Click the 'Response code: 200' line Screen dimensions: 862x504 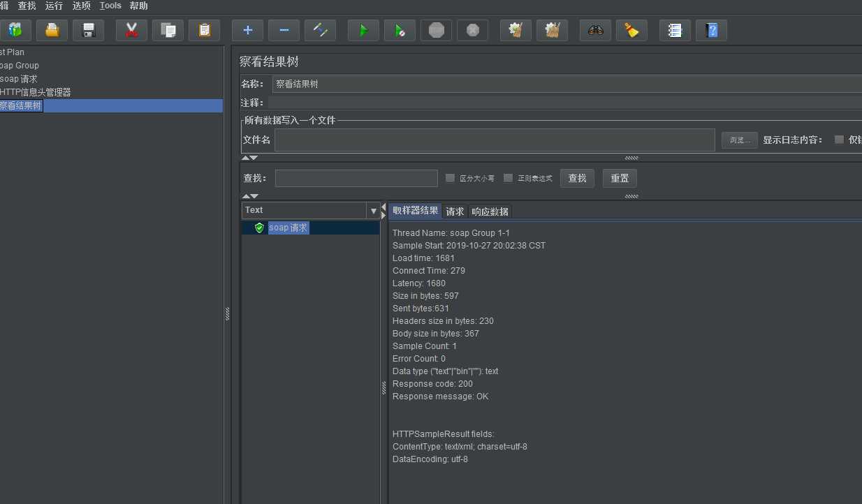coord(432,384)
